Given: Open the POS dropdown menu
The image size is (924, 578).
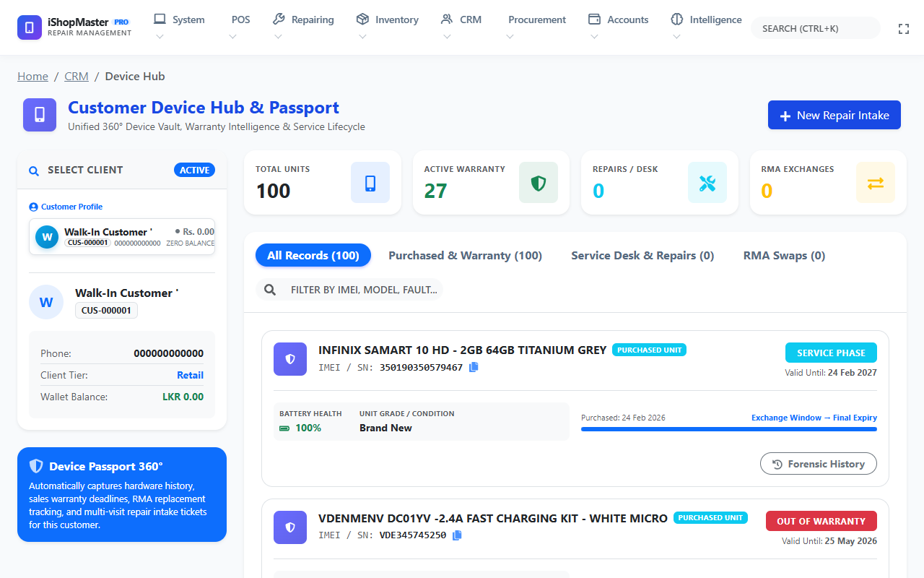Looking at the screenshot, I should click(x=240, y=27).
